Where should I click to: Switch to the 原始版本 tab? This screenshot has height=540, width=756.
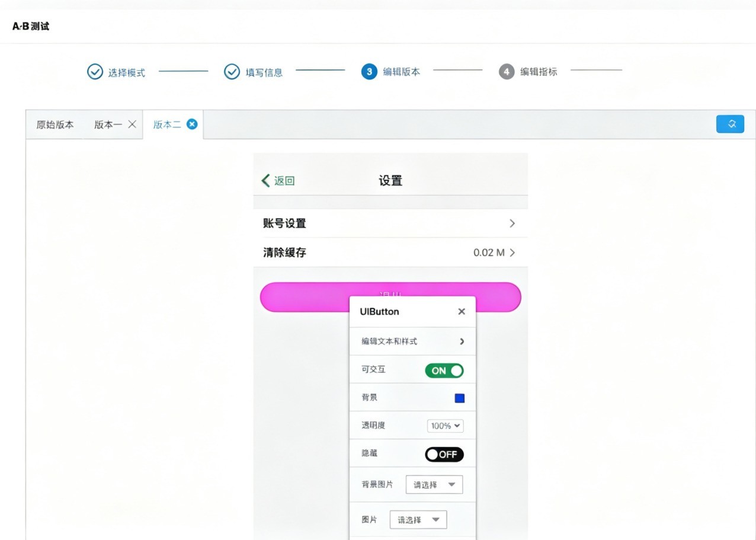[x=55, y=124]
